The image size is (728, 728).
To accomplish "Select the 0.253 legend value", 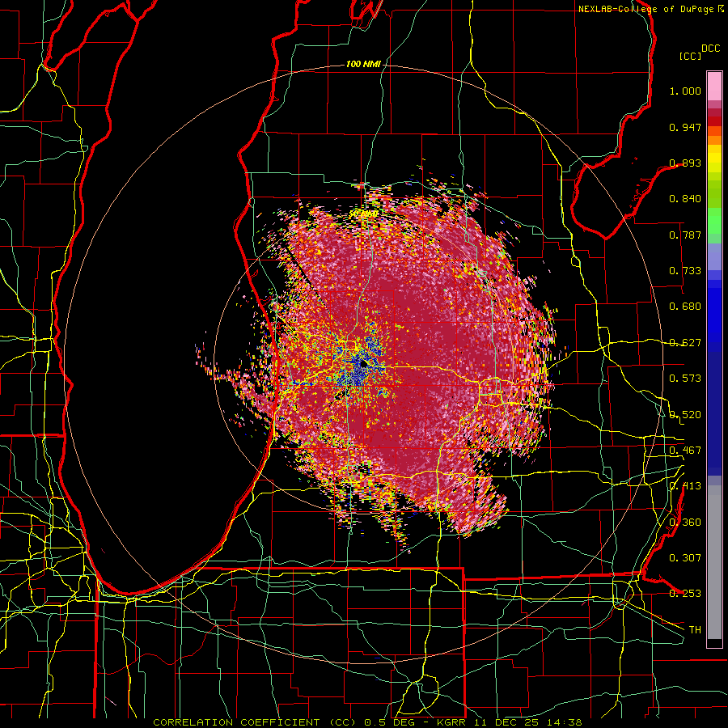I will pyautogui.click(x=685, y=594).
